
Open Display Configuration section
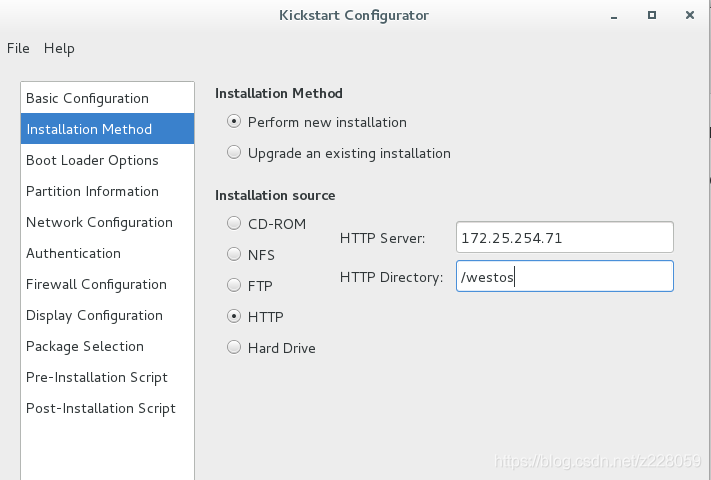click(94, 315)
